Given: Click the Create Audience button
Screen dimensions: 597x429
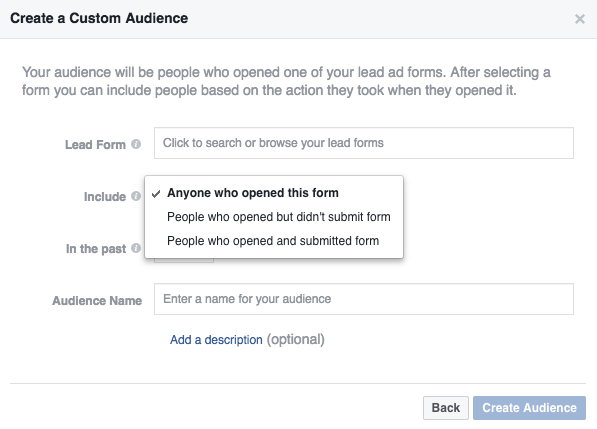Looking at the screenshot, I should coord(529,408).
